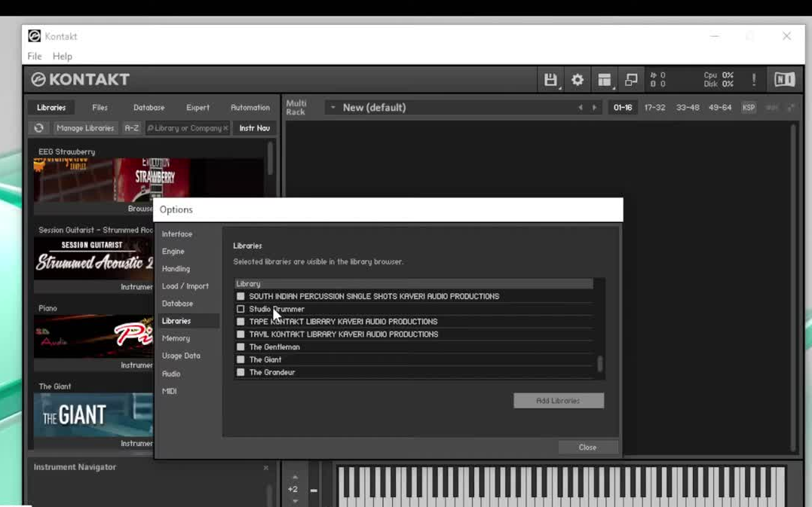The image size is (812, 507).
Task: Switch to the Files browser tab
Action: [100, 108]
